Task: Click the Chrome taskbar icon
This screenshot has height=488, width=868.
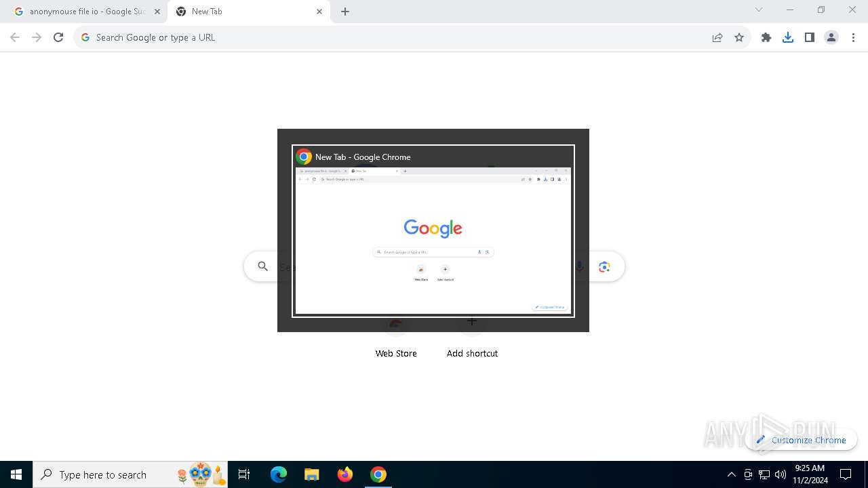Action: 378,474
